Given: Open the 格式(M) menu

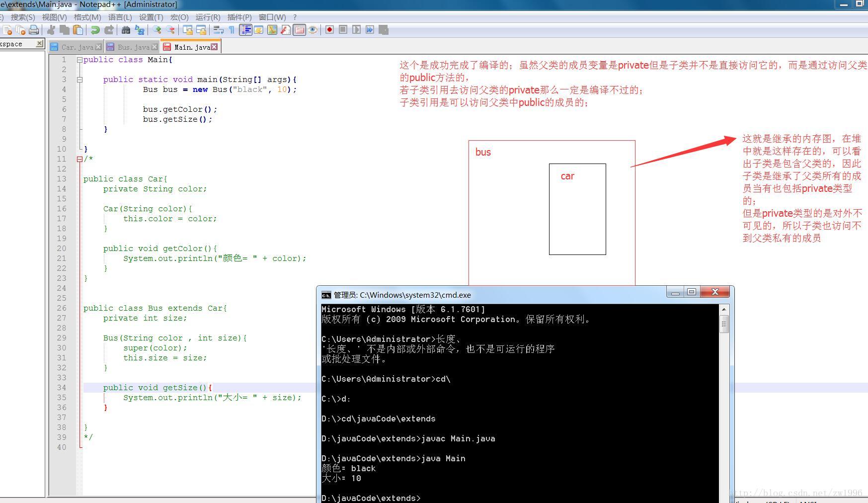Looking at the screenshot, I should tap(87, 17).
